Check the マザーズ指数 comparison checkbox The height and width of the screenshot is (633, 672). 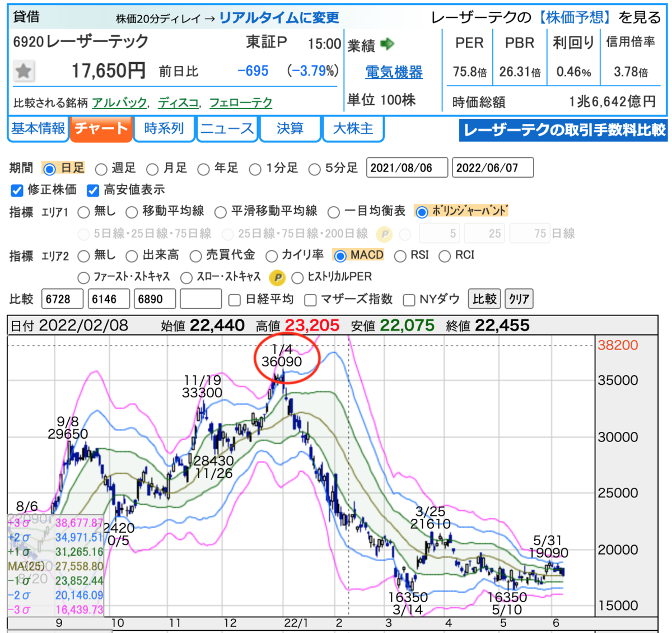pos(310,300)
